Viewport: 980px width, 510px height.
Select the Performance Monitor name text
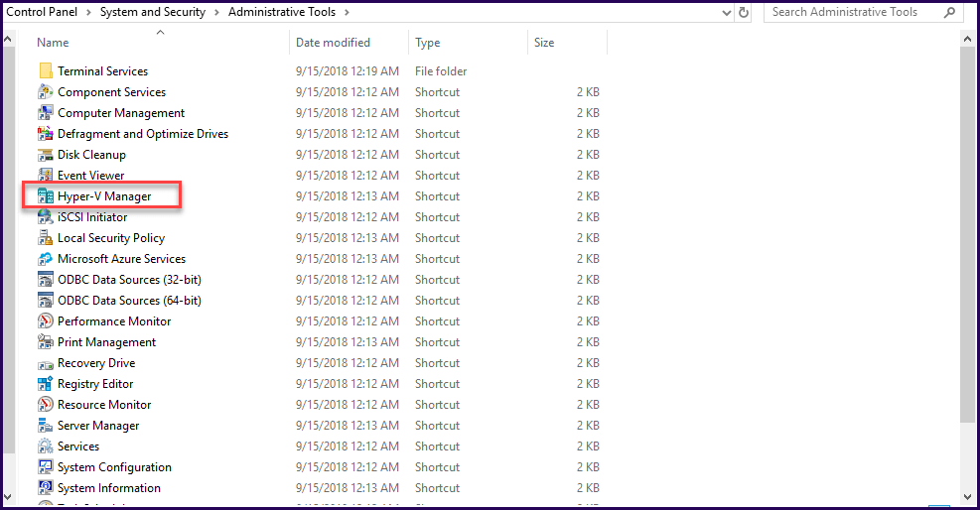pyautogui.click(x=114, y=320)
